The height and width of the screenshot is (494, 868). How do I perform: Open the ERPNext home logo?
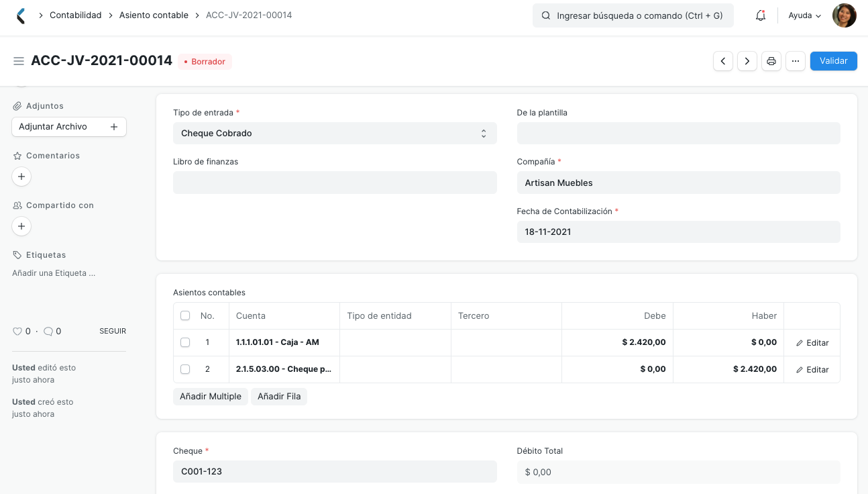click(x=21, y=15)
